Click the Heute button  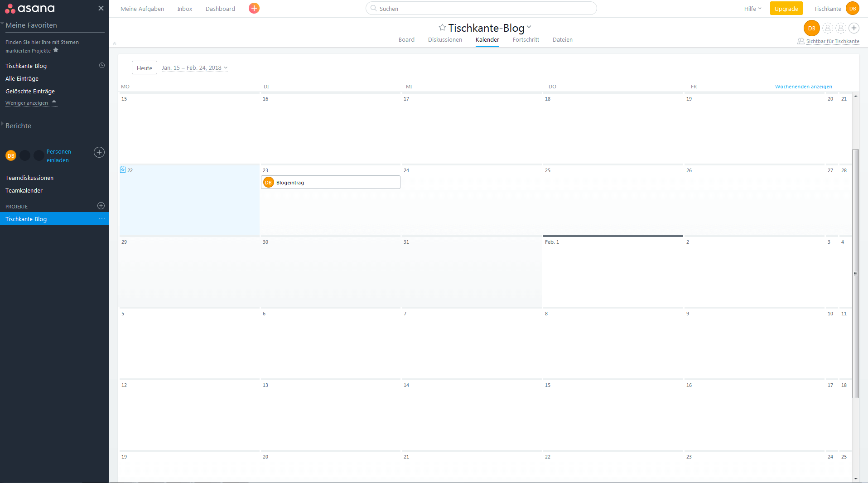pyautogui.click(x=145, y=68)
